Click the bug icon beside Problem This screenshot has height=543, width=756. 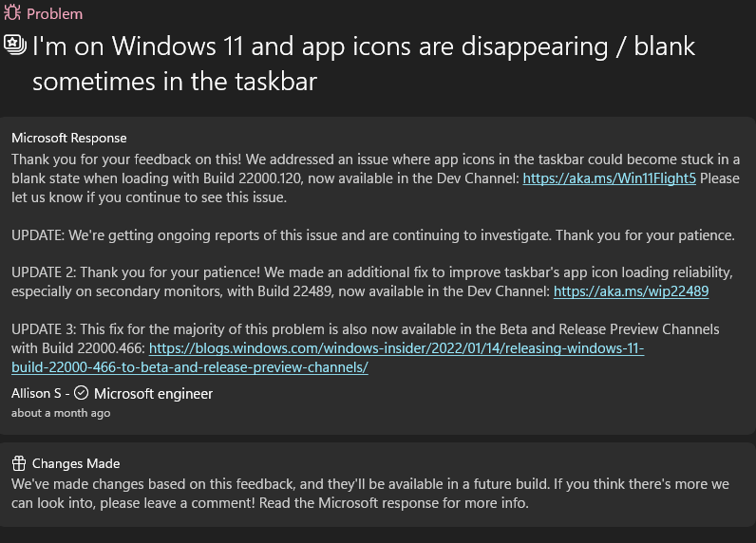[12, 14]
